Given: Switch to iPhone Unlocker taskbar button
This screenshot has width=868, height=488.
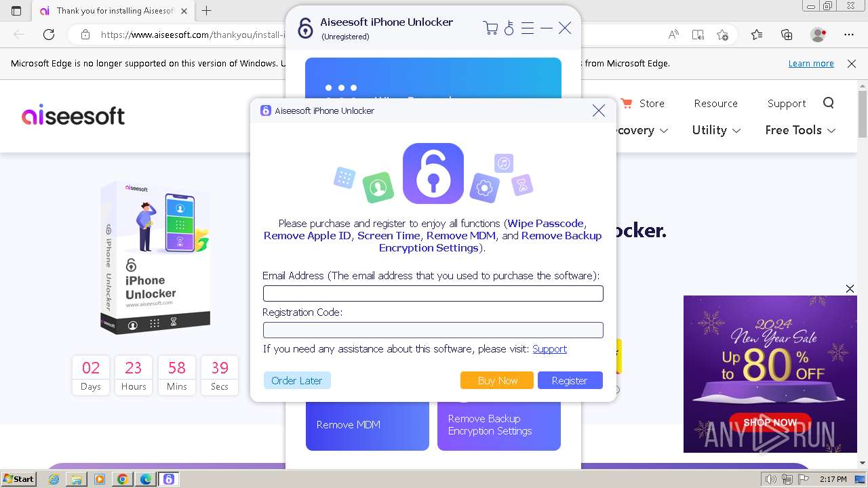Looking at the screenshot, I should (x=168, y=479).
